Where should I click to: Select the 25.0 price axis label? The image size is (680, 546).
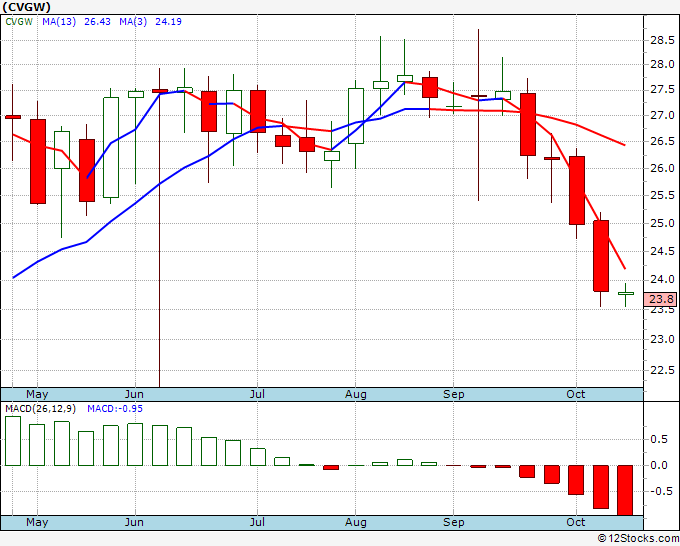pyautogui.click(x=662, y=223)
